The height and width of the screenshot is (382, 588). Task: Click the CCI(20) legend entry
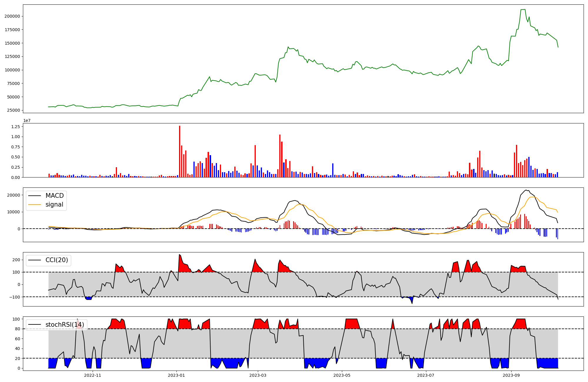click(x=56, y=260)
